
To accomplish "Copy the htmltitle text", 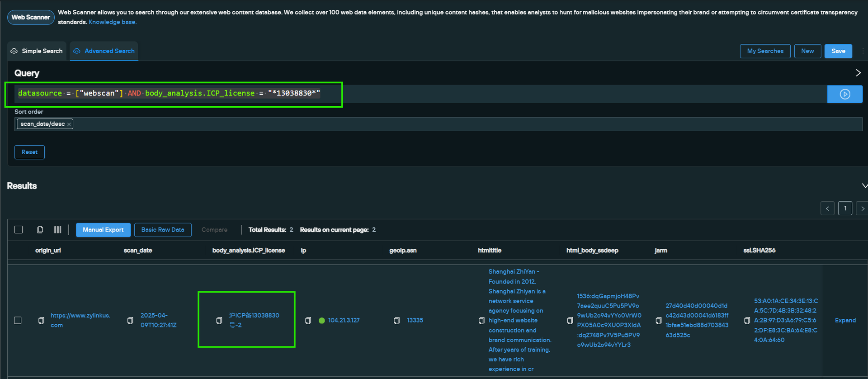I will click(481, 320).
